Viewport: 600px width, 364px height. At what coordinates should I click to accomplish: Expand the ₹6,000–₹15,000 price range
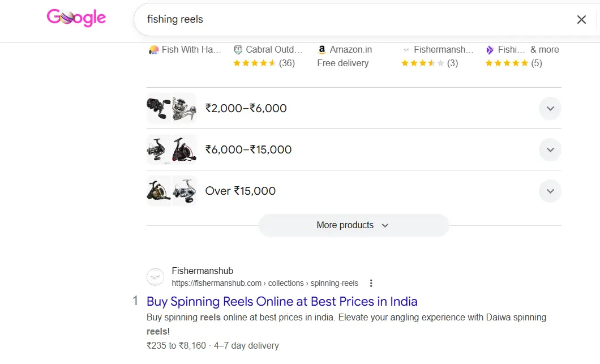pos(550,150)
